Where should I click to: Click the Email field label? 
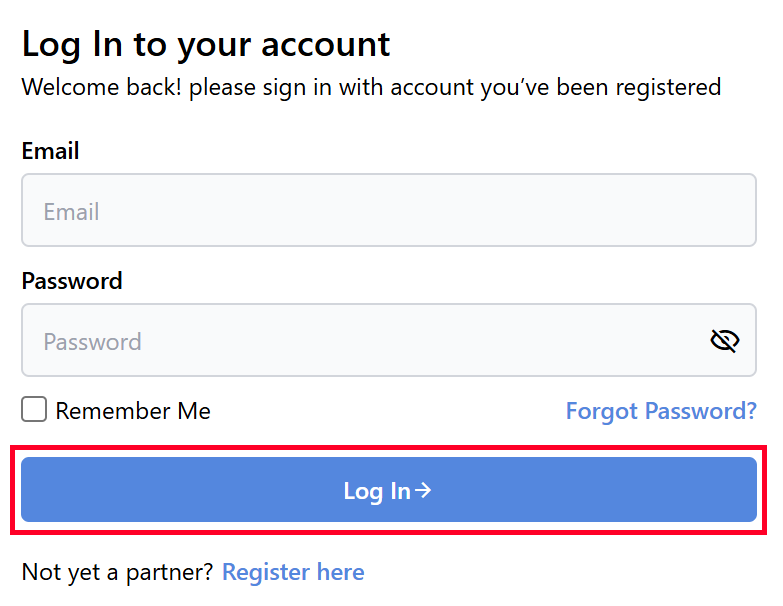(50, 151)
